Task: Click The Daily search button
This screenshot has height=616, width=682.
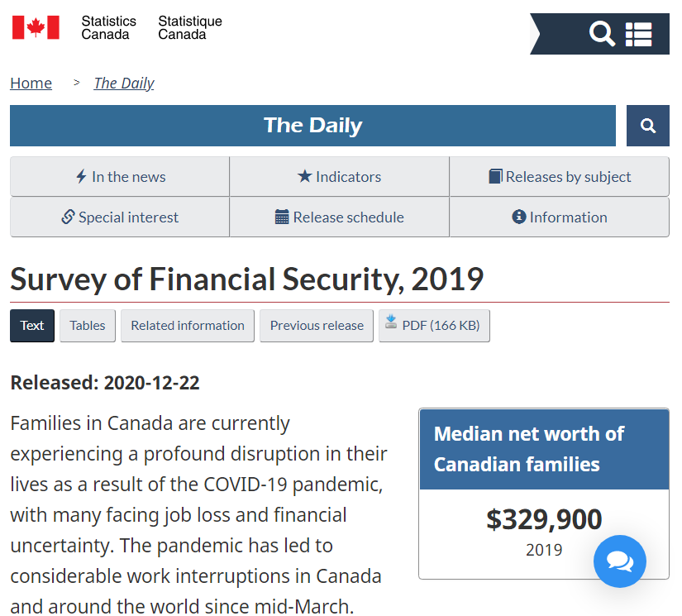Action: coord(648,126)
